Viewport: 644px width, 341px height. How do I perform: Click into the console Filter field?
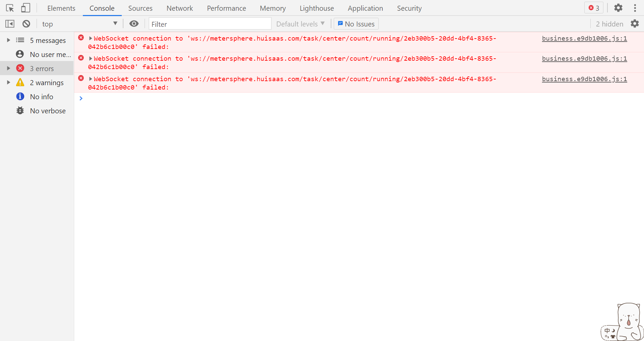click(210, 24)
